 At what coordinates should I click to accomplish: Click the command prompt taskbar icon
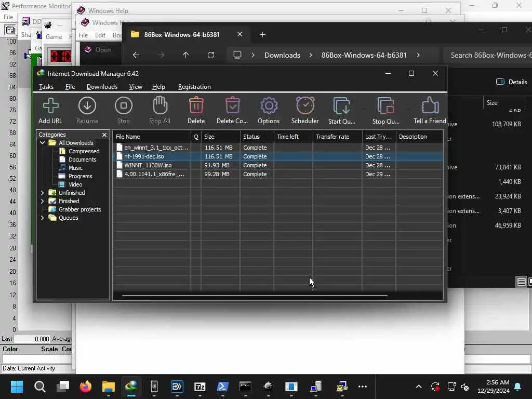pos(245,387)
